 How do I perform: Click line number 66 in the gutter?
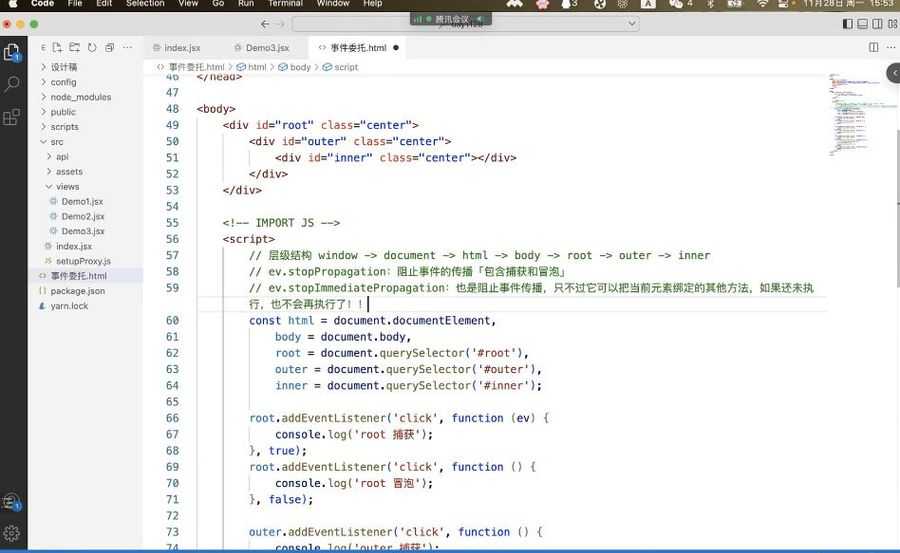pyautogui.click(x=172, y=418)
